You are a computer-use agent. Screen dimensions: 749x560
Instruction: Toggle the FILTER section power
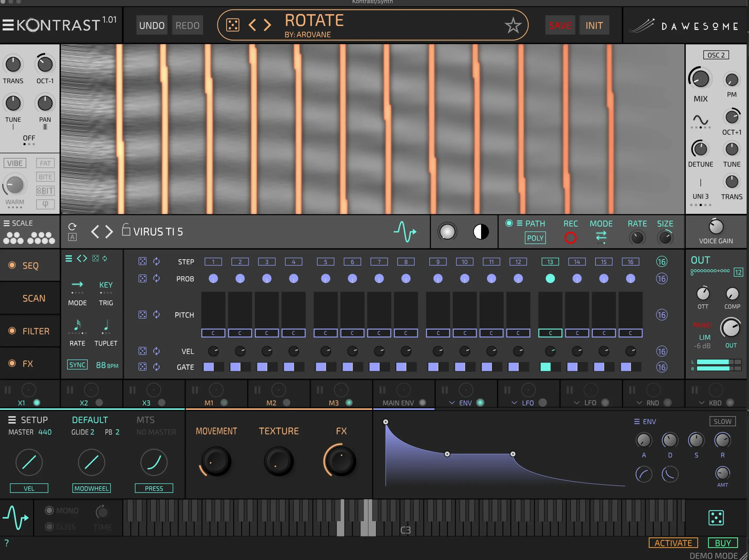pos(12,331)
